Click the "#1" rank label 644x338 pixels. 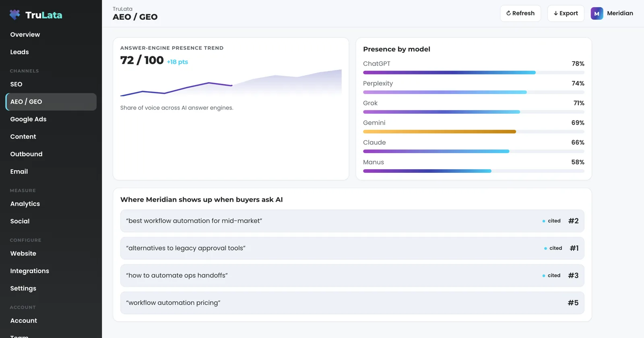(574, 248)
